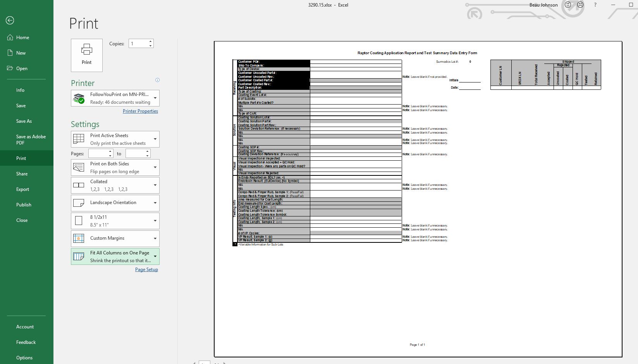Increase the Pages from spinner value
Image resolution: width=638 pixels, height=364 pixels.
(x=110, y=151)
